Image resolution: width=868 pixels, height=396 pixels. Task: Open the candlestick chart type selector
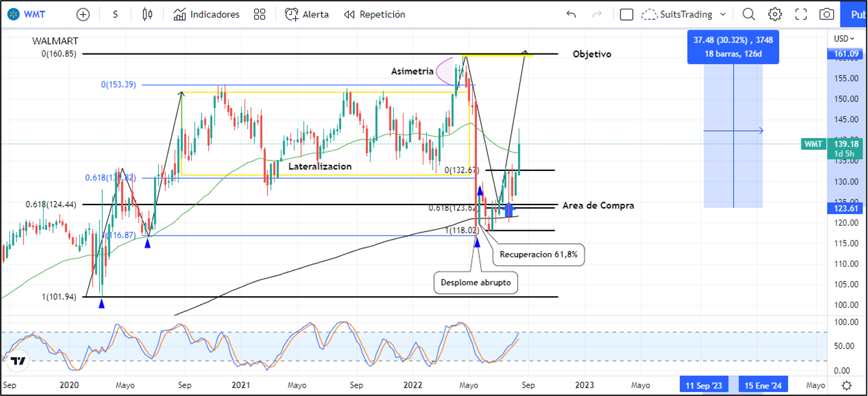(x=148, y=15)
